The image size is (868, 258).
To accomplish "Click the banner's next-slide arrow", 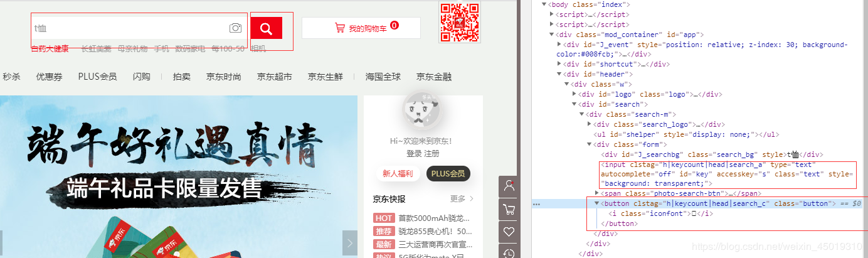I will (350, 243).
